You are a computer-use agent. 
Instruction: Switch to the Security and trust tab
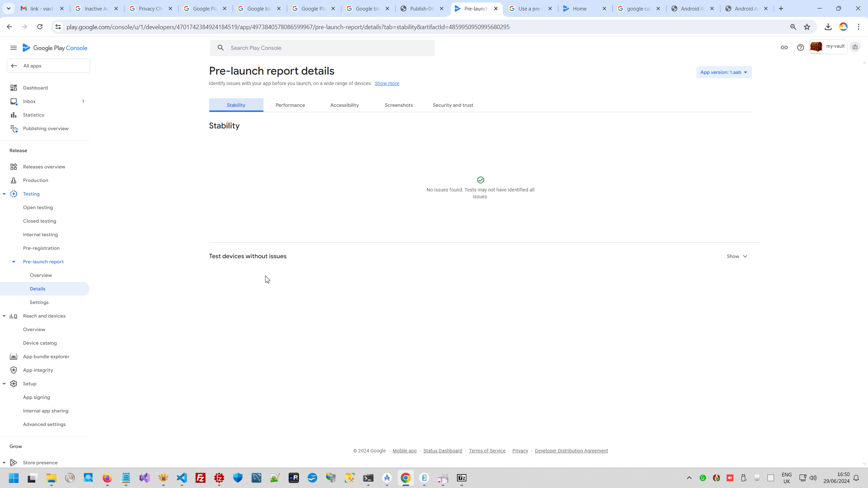[x=453, y=105]
